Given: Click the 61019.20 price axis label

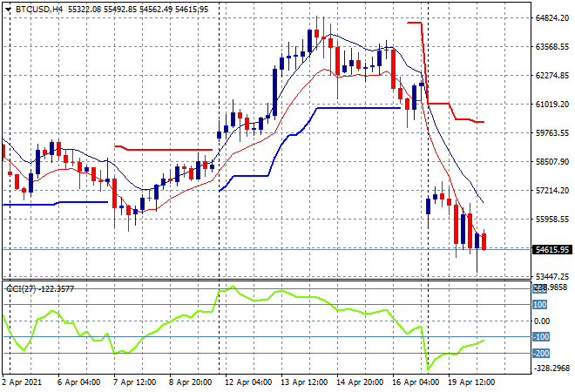Looking at the screenshot, I should [551, 104].
